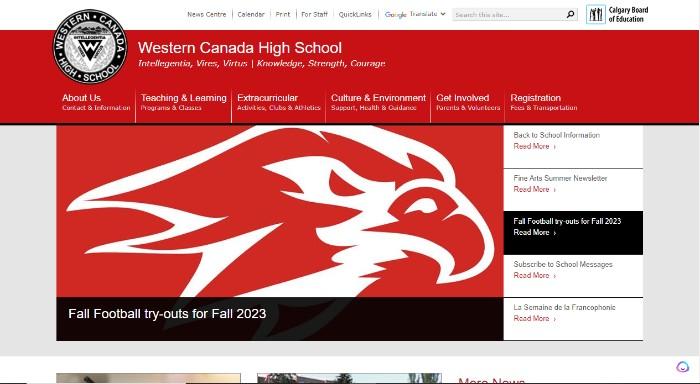Expand the Culture & Environment menu
Screen dimensions: 700x384
[x=378, y=102]
